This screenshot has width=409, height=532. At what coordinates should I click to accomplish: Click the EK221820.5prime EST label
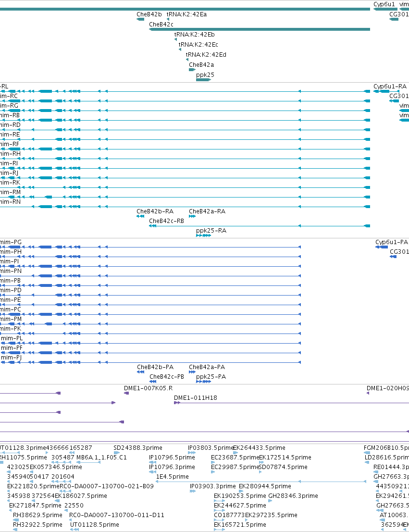tap(33, 486)
